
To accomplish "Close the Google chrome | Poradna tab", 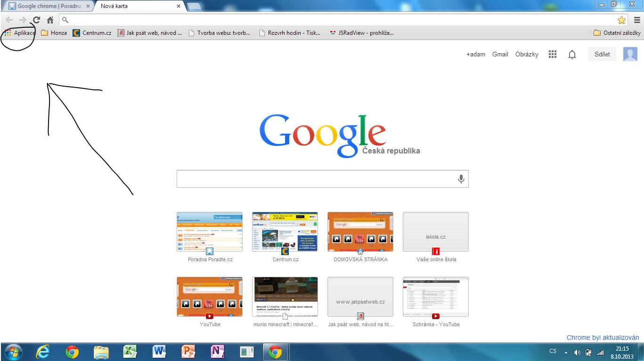I will pos(88,7).
